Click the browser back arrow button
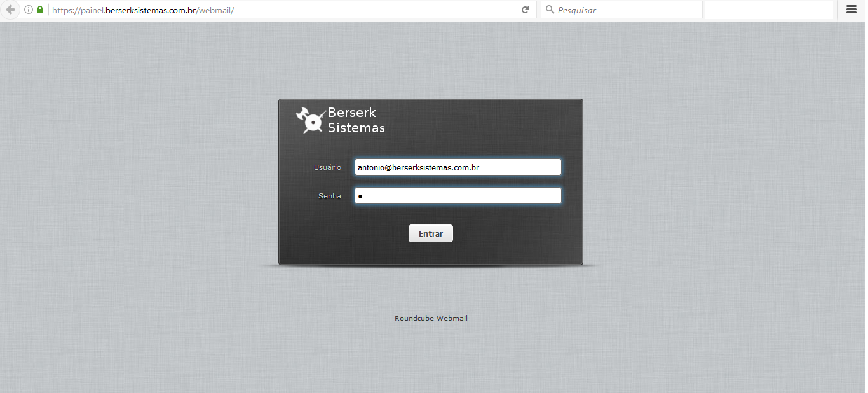This screenshot has height=393, width=868. point(10,10)
